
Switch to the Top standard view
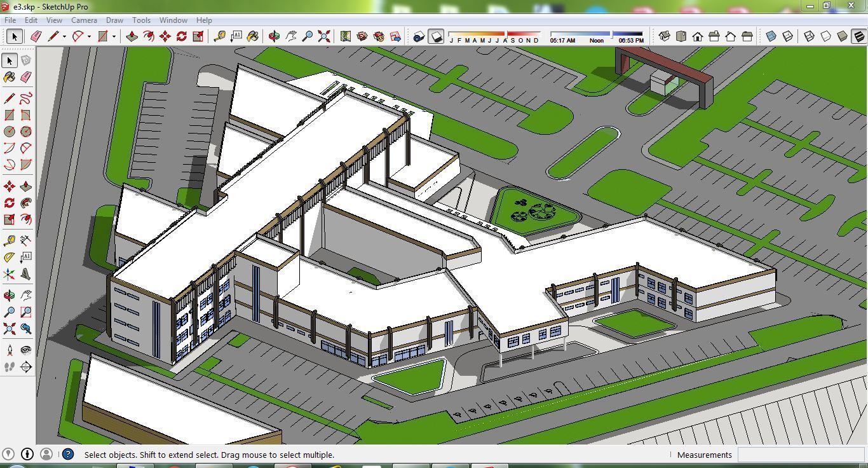681,36
